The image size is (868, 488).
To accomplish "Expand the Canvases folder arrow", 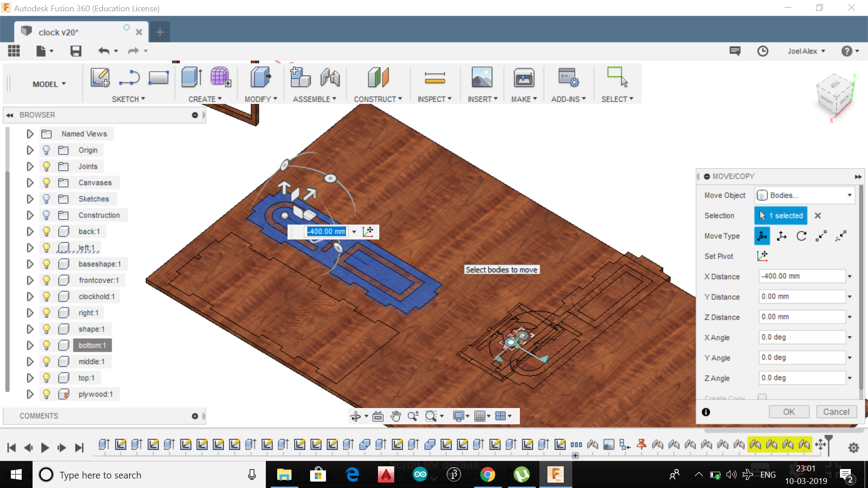I will [x=30, y=183].
